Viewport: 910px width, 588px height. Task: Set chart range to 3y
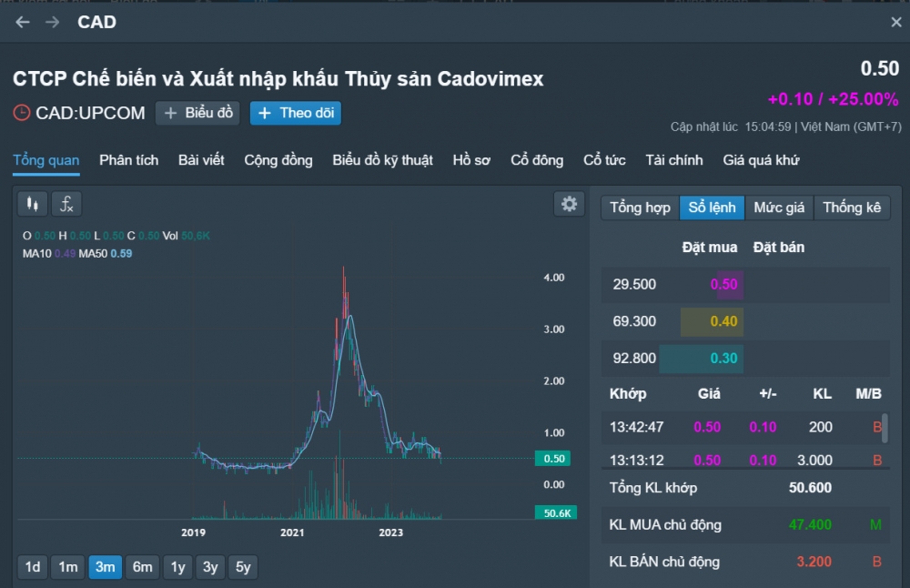pos(210,566)
